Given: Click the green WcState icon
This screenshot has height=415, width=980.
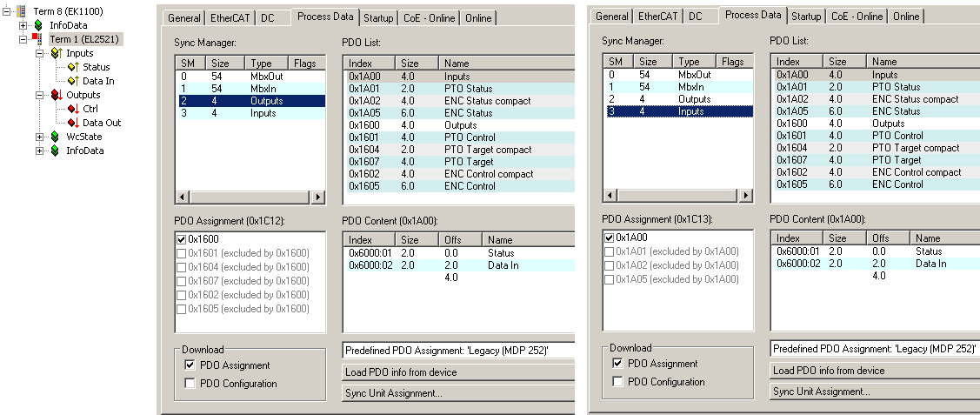Looking at the screenshot, I should click(x=55, y=137).
